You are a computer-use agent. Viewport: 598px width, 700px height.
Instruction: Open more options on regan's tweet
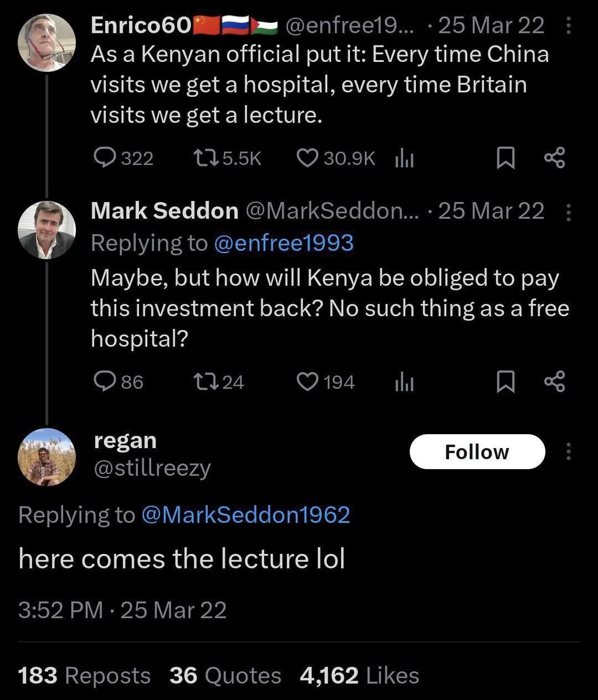569,452
